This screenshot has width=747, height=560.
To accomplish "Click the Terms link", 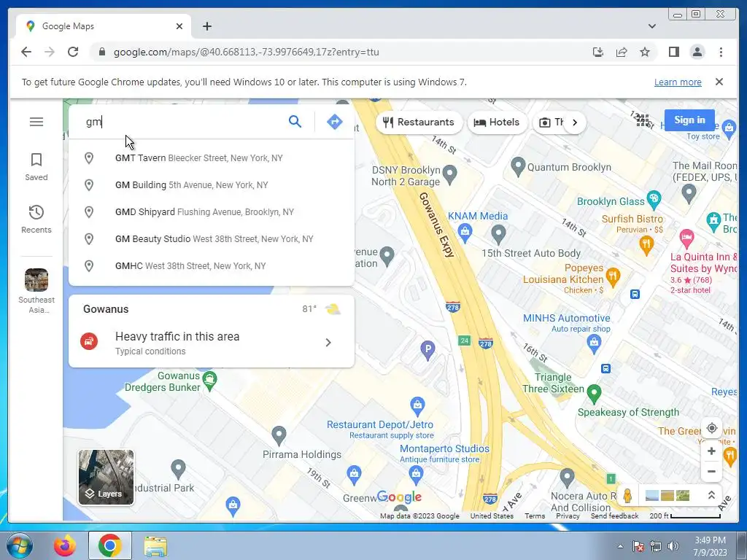I will 535,516.
